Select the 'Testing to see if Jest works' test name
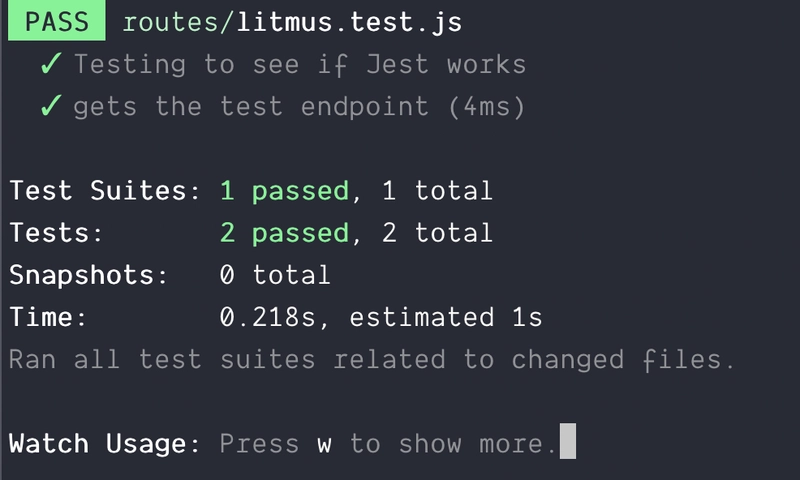 coord(299,65)
